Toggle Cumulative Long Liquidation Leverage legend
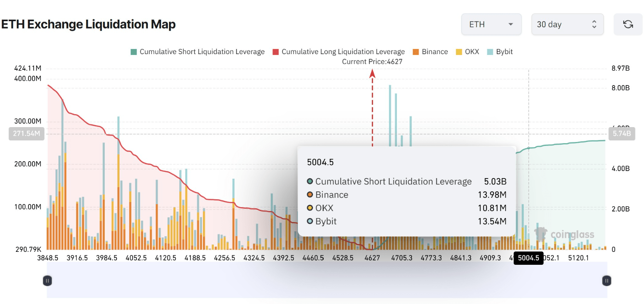This screenshot has width=644, height=304. tap(338, 52)
